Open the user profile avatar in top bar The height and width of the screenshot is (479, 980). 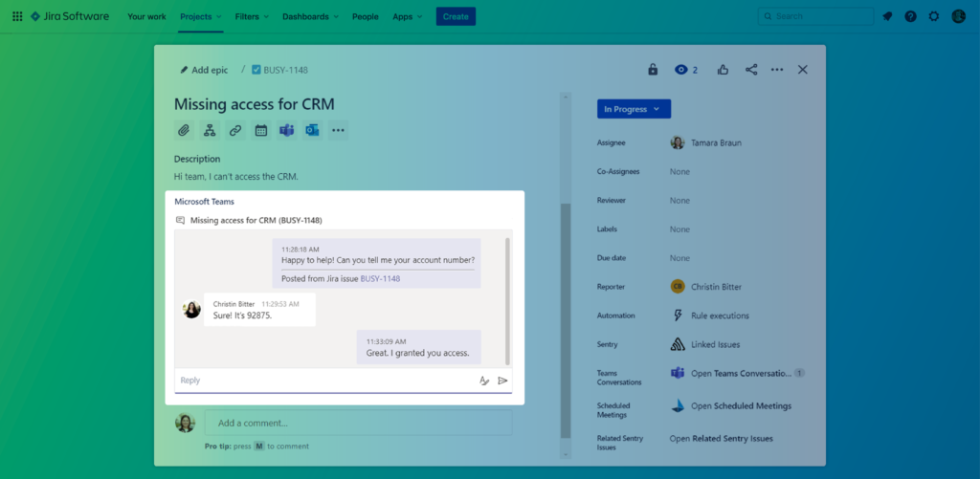tap(959, 16)
